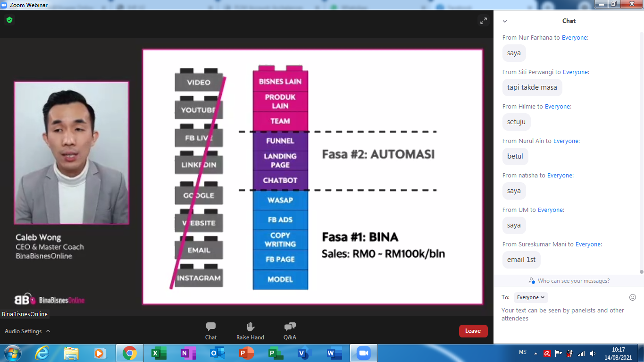This screenshot has width=644, height=362.
Task: Toggle Raise Hand in the webinar
Action: (x=250, y=330)
